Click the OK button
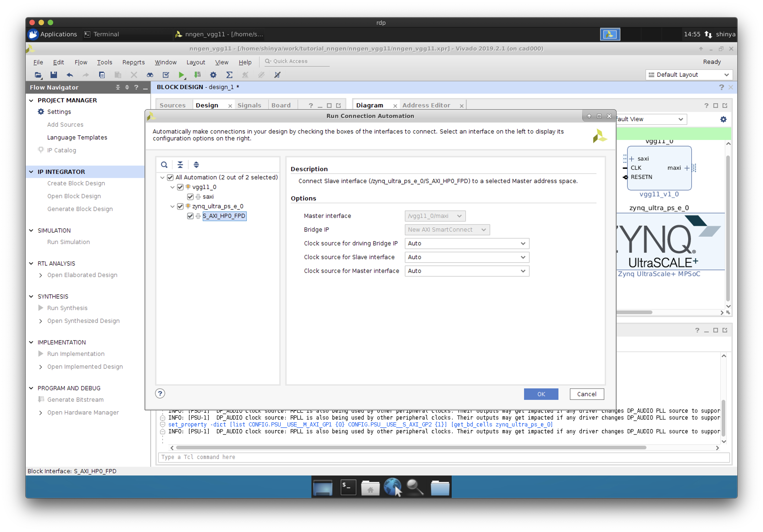The image size is (763, 532). coord(541,394)
